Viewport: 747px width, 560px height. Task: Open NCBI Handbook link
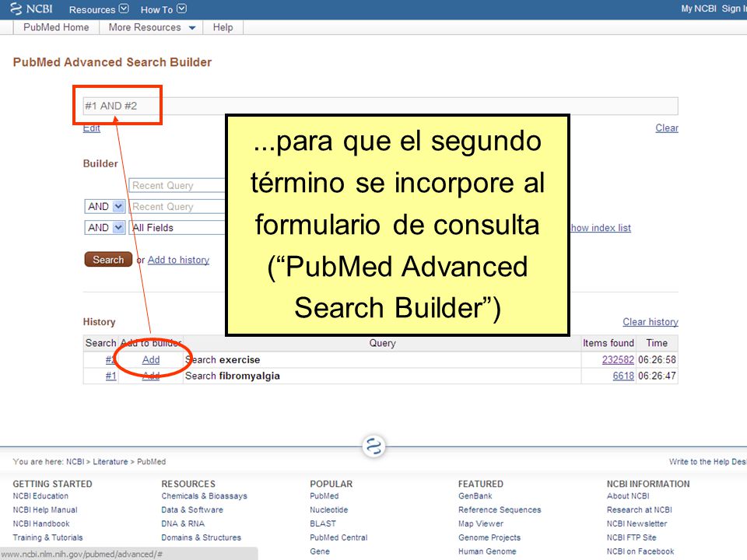point(41,523)
